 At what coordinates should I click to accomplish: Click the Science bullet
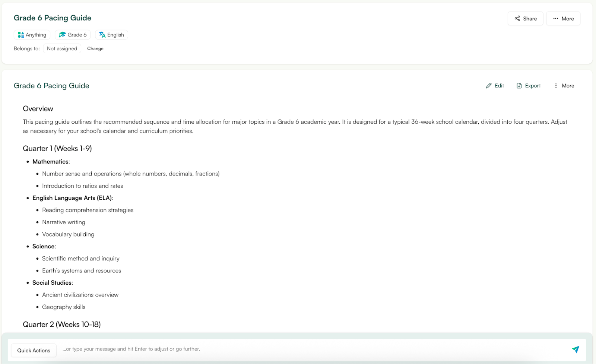click(44, 246)
